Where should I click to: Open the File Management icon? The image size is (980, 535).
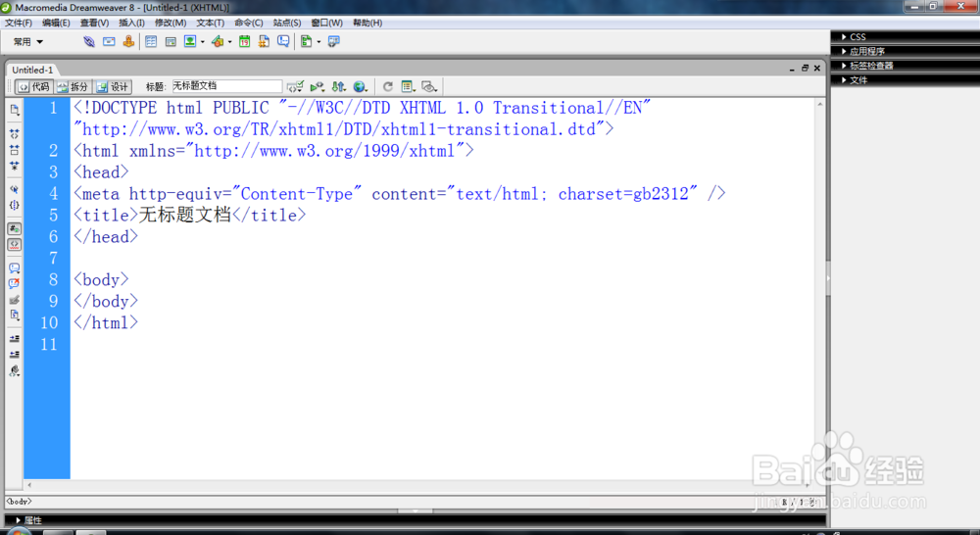(339, 87)
